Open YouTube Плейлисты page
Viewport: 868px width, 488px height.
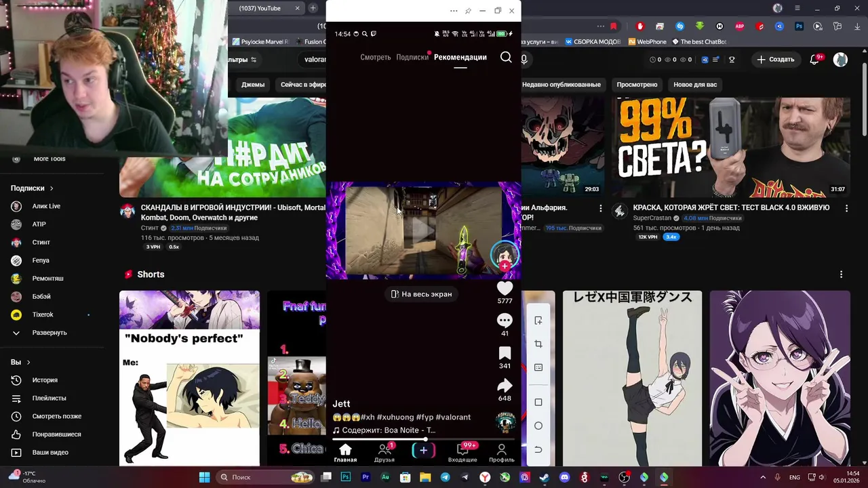(x=49, y=399)
